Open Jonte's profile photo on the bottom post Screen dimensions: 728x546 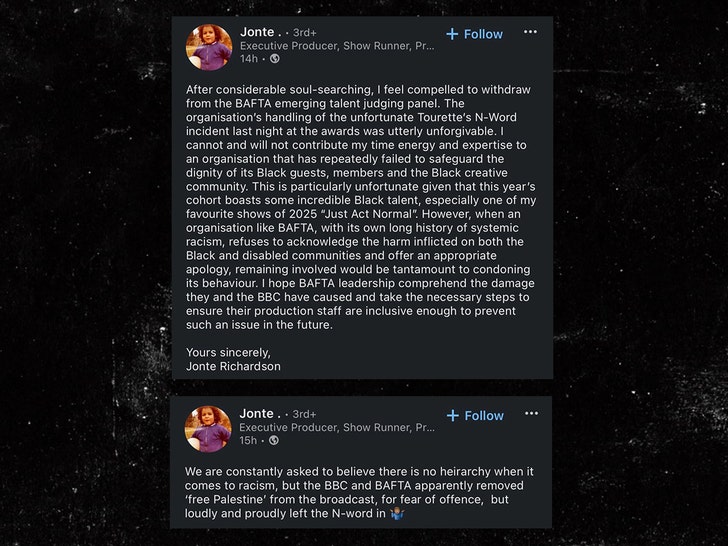point(208,428)
